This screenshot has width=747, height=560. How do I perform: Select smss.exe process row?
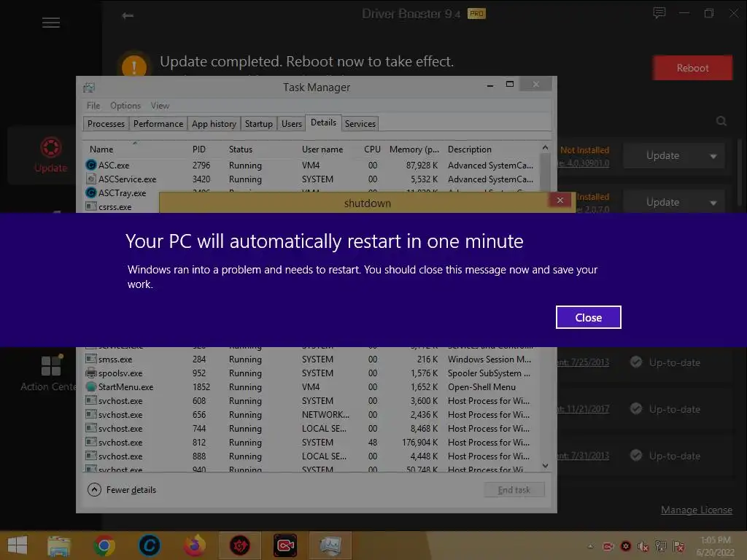pyautogui.click(x=311, y=359)
